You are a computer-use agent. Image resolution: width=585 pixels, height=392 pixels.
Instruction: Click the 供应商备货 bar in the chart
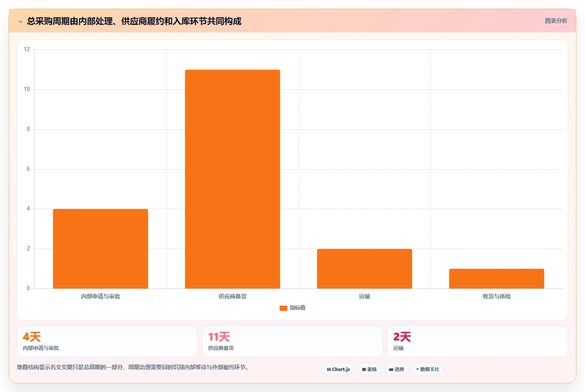click(x=233, y=179)
